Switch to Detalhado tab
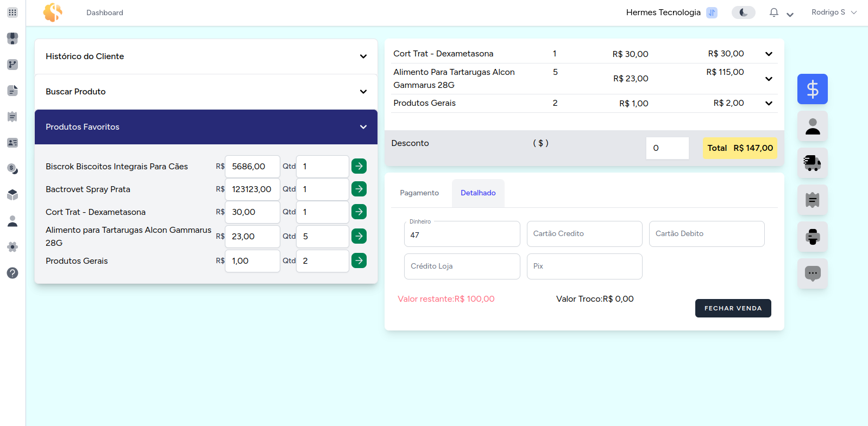Screen dimensions: 868x426 click(x=478, y=193)
